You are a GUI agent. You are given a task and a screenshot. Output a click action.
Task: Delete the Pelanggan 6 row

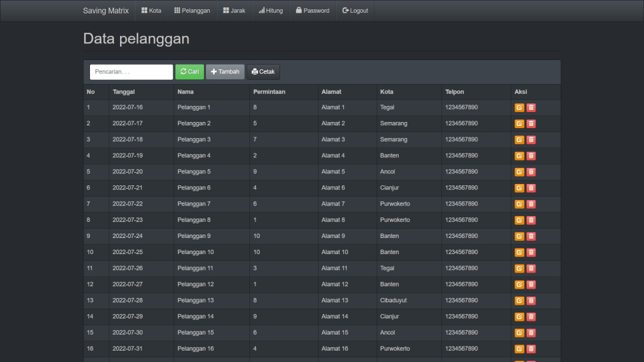tap(531, 188)
